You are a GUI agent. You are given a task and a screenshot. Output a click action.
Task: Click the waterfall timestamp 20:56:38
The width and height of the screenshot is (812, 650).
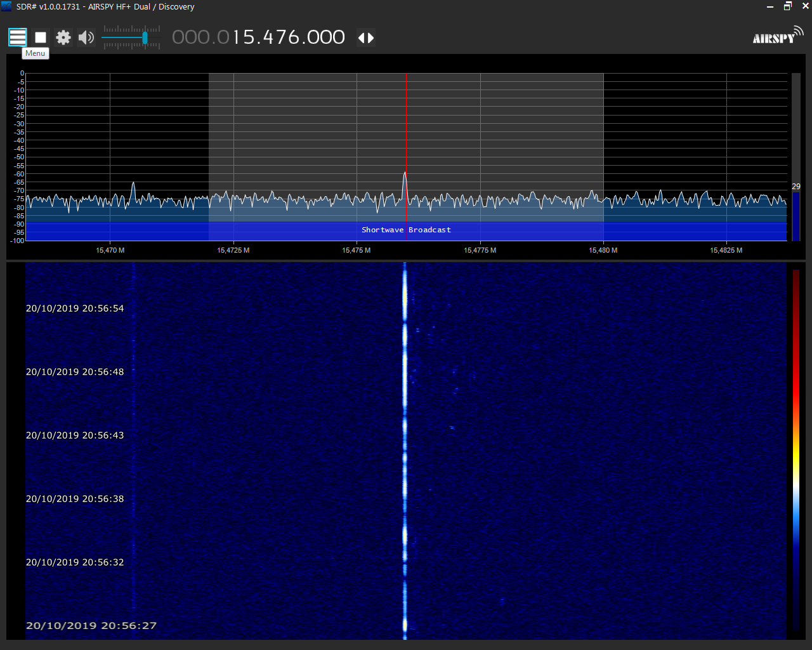tap(75, 499)
